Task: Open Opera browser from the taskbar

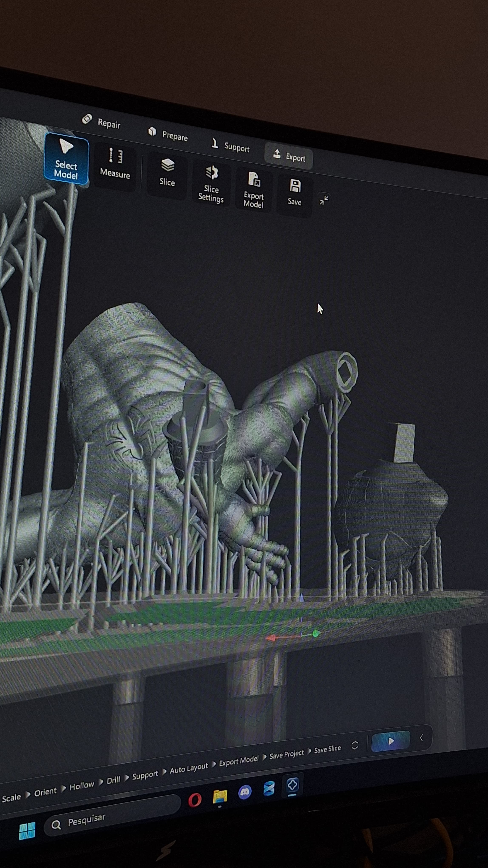Action: [195, 800]
